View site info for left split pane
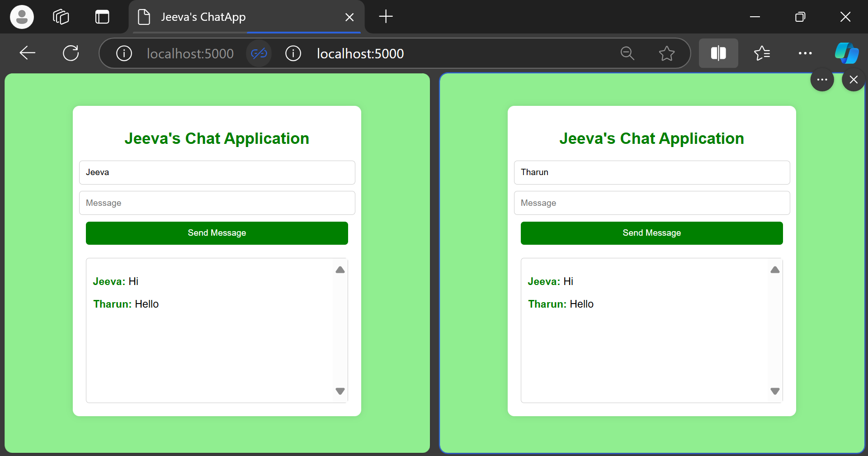The width and height of the screenshot is (868, 456). pyautogui.click(x=124, y=53)
